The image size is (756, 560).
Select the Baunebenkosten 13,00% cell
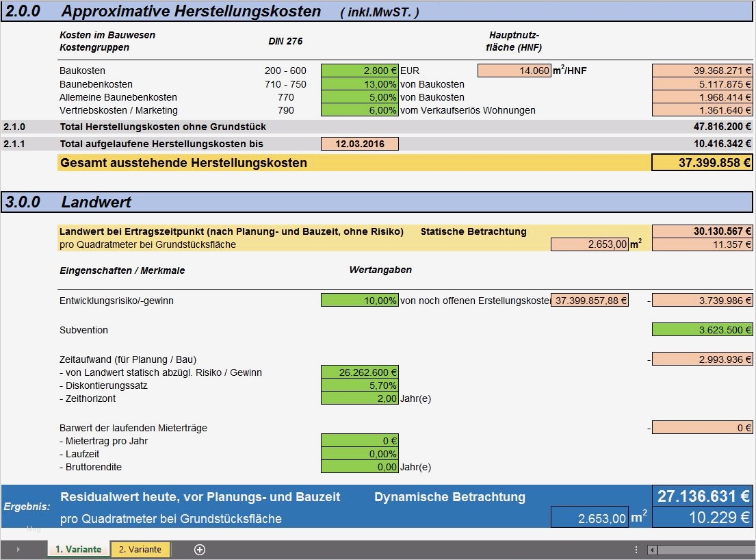tap(360, 84)
